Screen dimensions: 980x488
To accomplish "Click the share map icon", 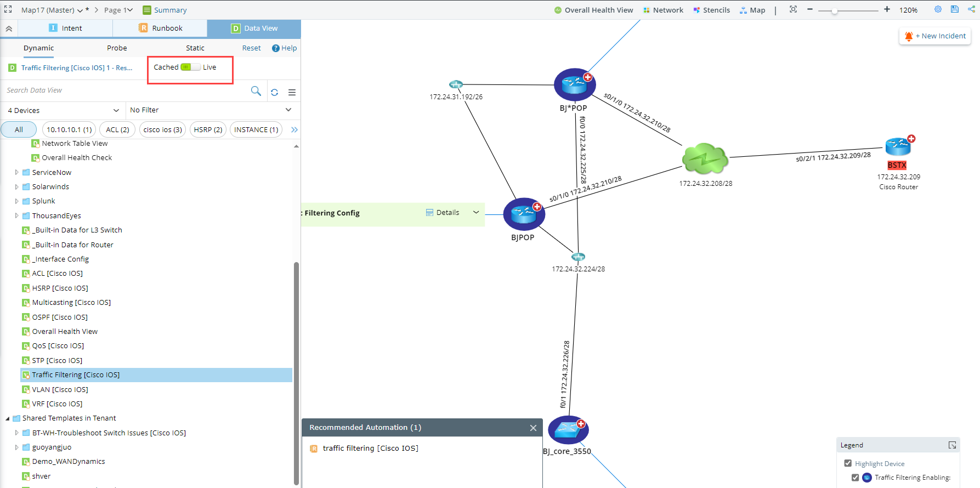I will 971,9.
